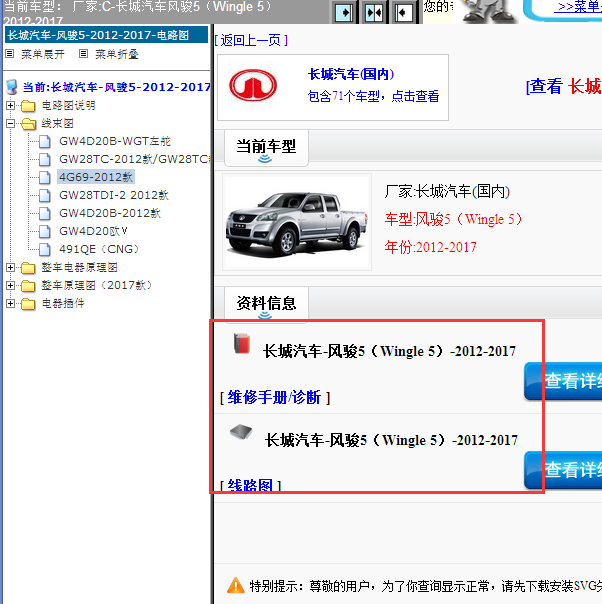Click the 电路图说明 folder label

point(68,105)
